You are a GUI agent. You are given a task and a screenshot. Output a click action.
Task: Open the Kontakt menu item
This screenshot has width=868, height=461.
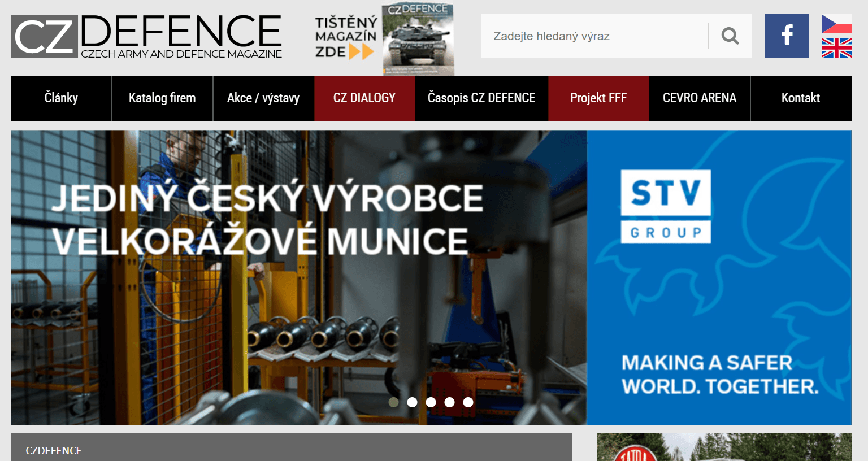tap(801, 98)
